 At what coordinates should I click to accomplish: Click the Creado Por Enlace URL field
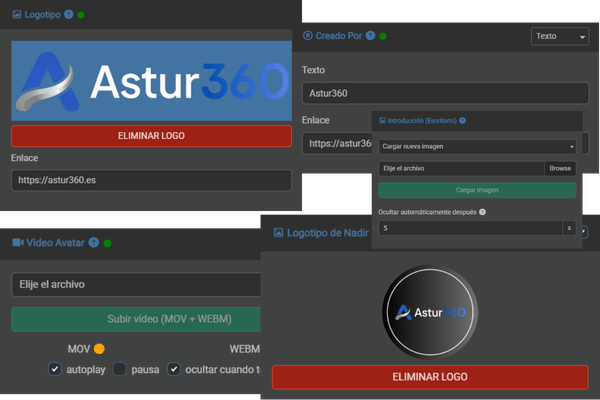[x=337, y=143]
